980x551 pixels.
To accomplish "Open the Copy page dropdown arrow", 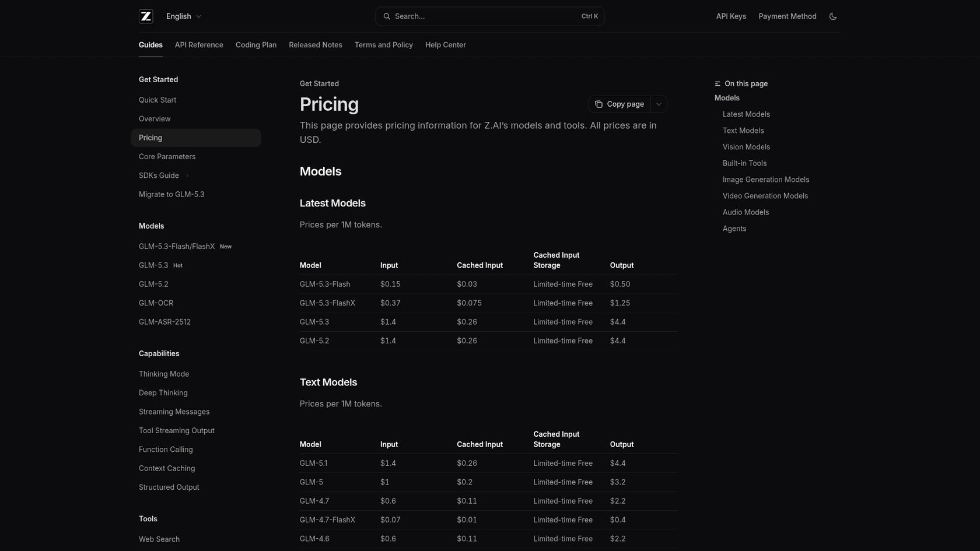I will 659,104.
